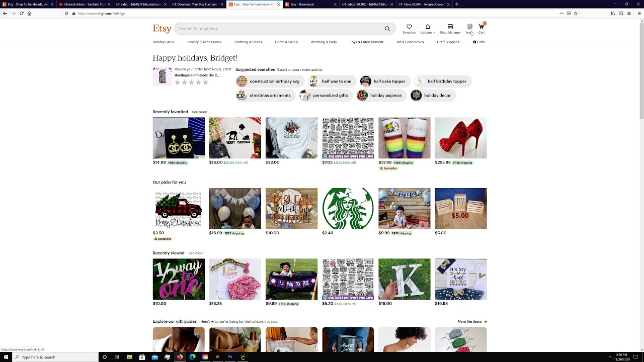Open Firefox Library icon

pyautogui.click(x=613, y=14)
